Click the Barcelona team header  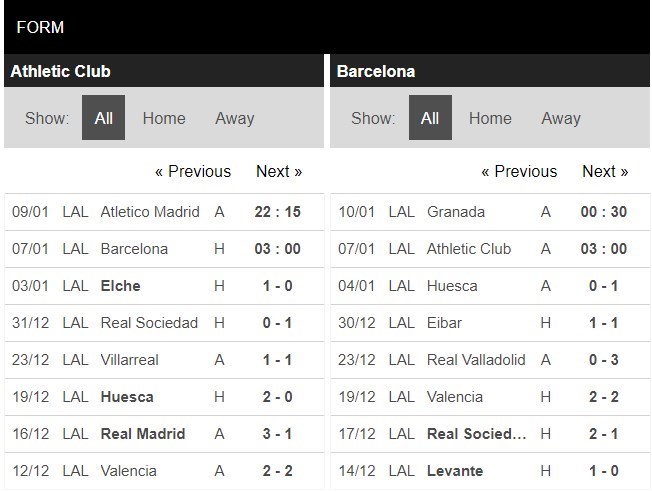click(376, 71)
